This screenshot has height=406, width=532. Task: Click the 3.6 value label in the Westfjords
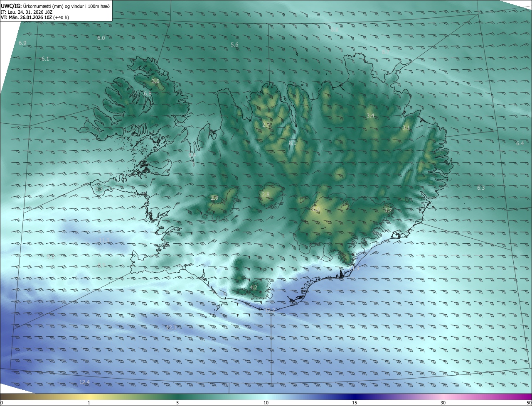155,81
